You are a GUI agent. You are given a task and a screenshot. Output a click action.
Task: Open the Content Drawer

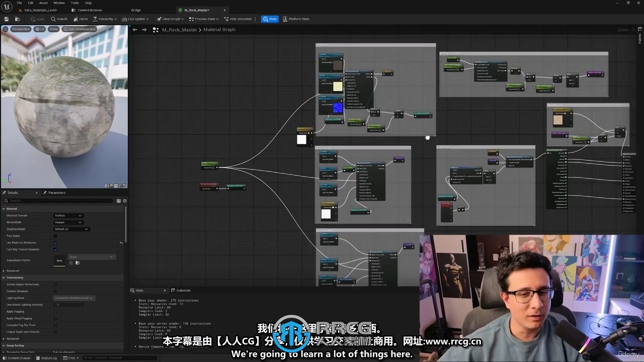[17, 358]
